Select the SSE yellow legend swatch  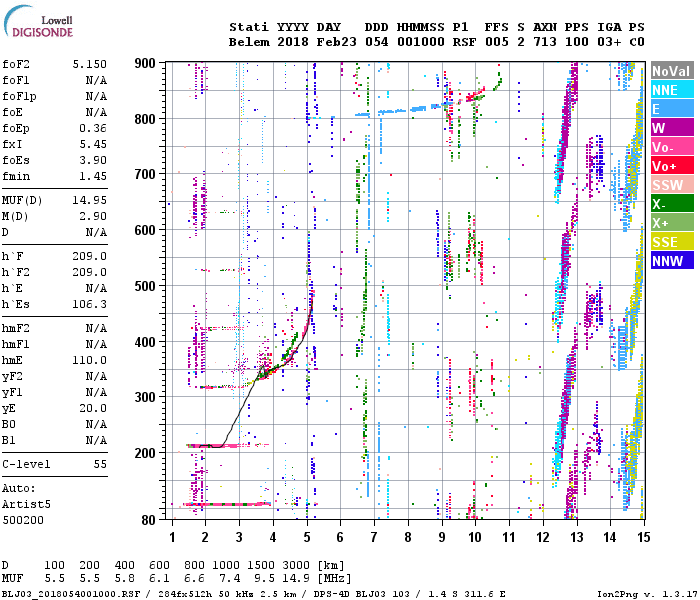(672, 242)
